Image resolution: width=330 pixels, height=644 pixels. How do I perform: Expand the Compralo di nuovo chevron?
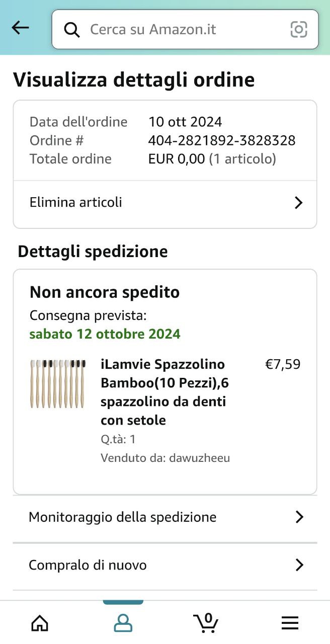(299, 565)
